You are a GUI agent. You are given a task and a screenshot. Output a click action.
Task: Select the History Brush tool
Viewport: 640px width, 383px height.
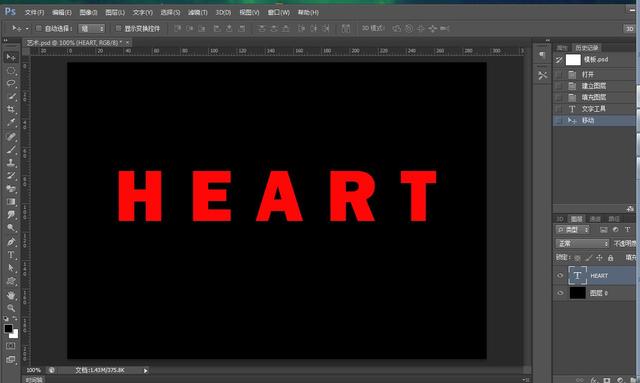11,176
